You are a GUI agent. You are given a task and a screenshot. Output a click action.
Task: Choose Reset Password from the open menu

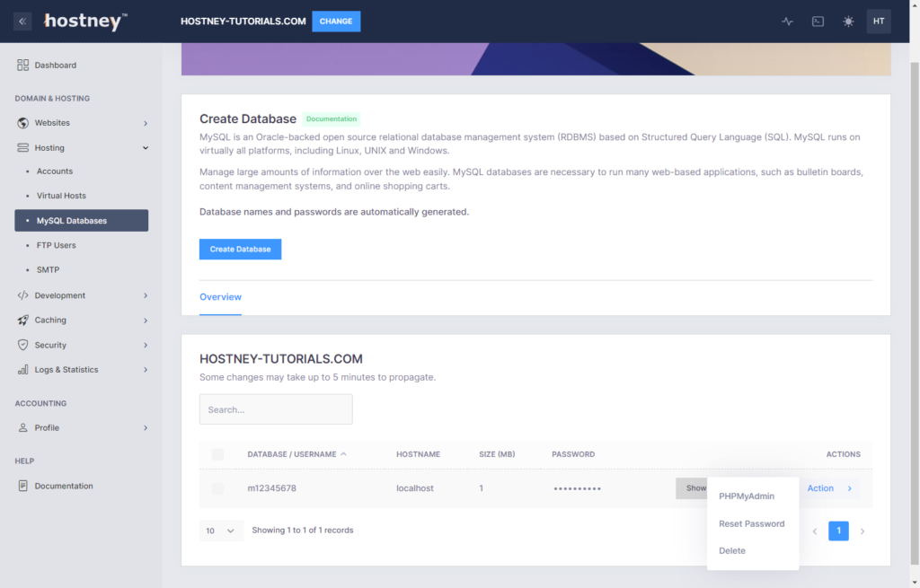coord(752,523)
